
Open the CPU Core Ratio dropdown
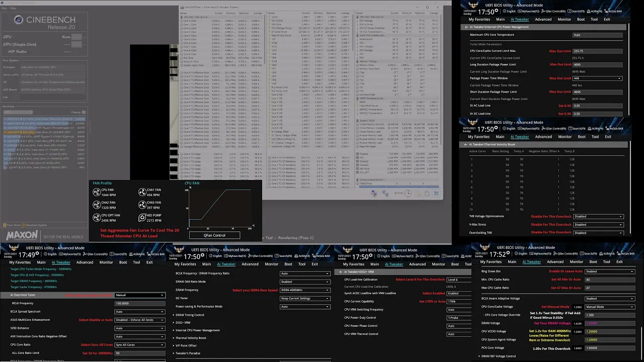pyautogui.click(x=140, y=345)
